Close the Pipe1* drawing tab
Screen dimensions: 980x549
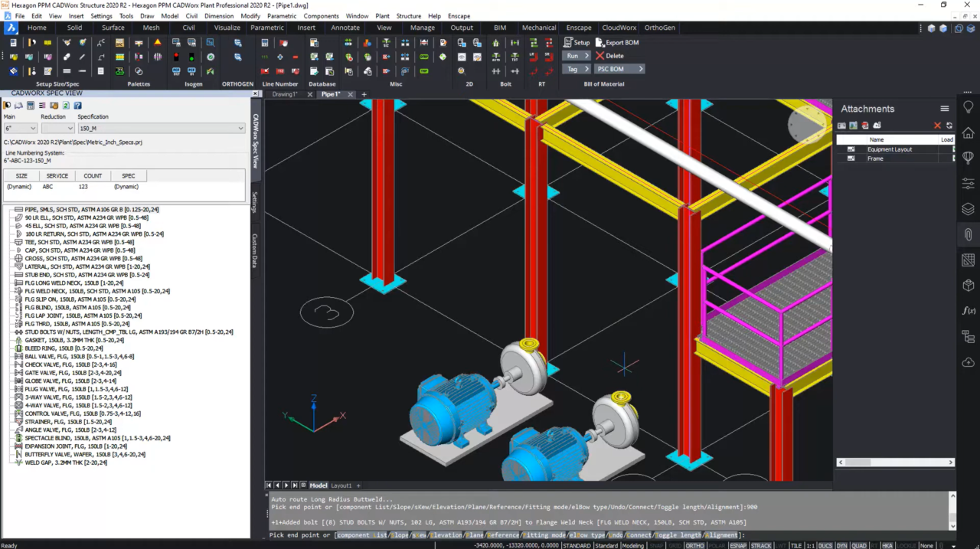pyautogui.click(x=351, y=94)
